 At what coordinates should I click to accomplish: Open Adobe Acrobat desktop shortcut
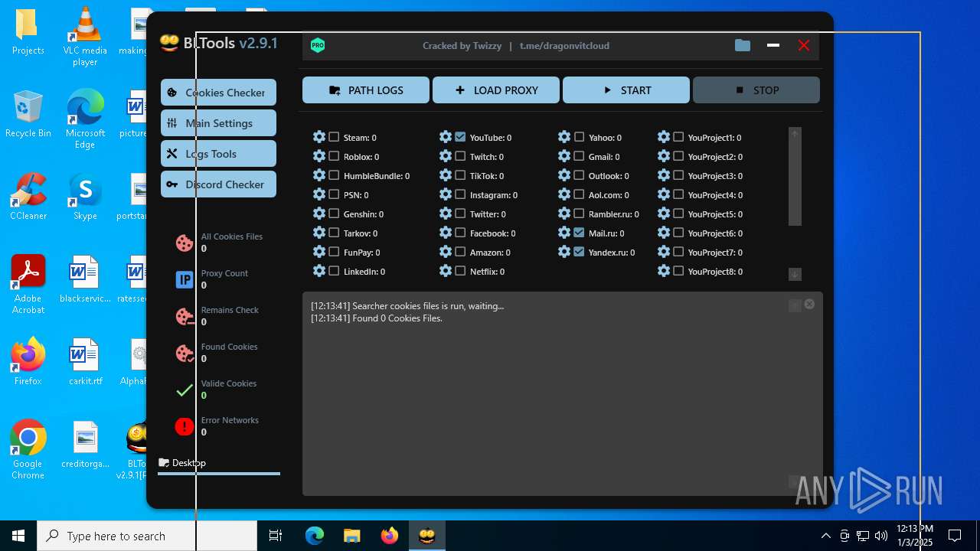pos(28,284)
